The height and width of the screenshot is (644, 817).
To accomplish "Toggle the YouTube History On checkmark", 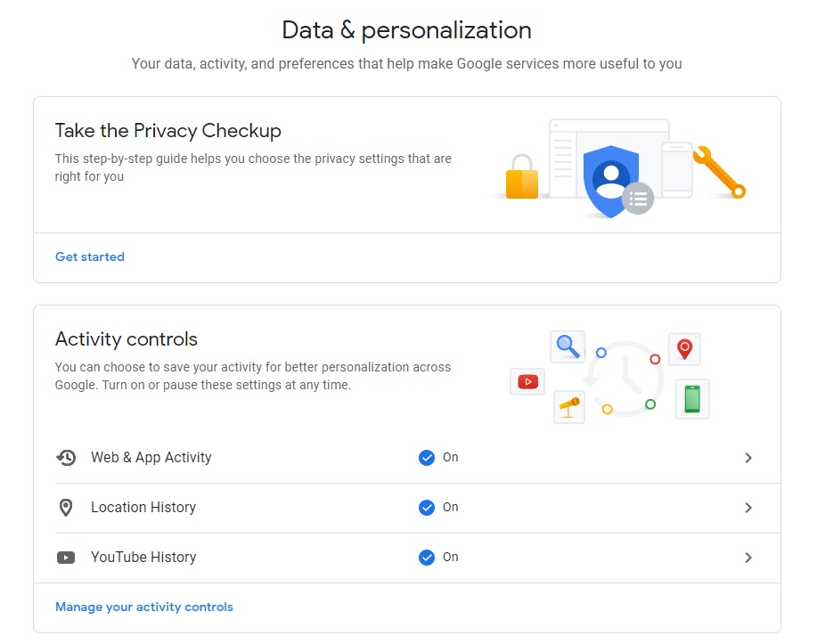I will (427, 558).
